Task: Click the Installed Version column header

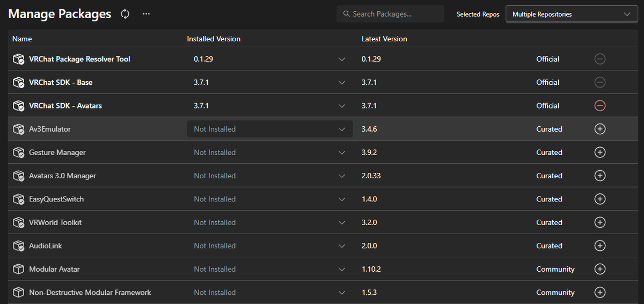Action: click(214, 39)
